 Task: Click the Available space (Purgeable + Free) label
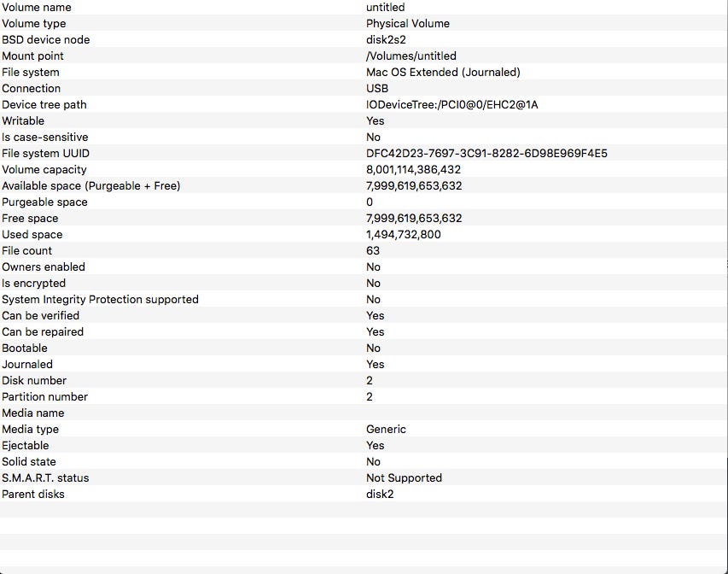coord(91,186)
